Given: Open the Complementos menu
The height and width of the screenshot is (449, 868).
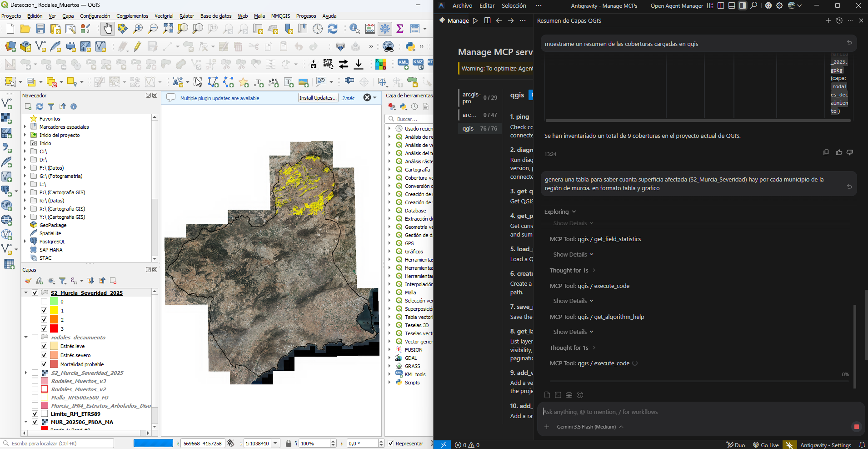Looking at the screenshot, I should (132, 16).
